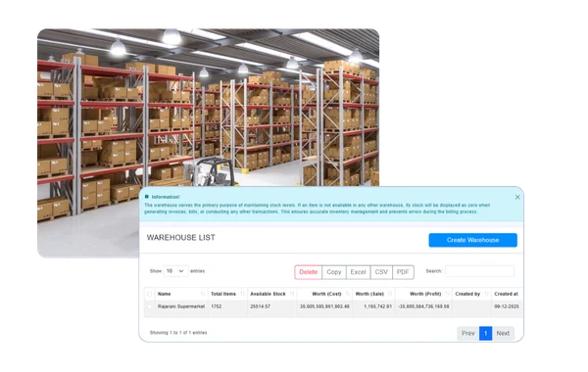Image resolution: width=588 pixels, height=372 pixels.
Task: Click the Showing 1 to 1 of 1 entries text
Action: click(178, 333)
